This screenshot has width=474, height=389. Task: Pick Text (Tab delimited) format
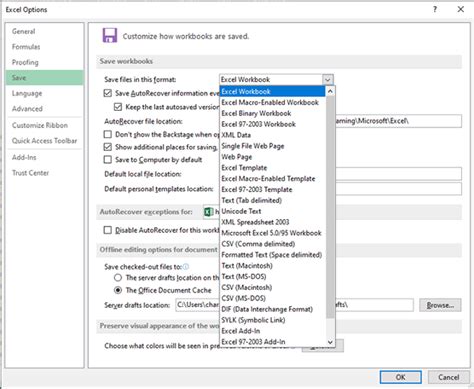[272, 200]
